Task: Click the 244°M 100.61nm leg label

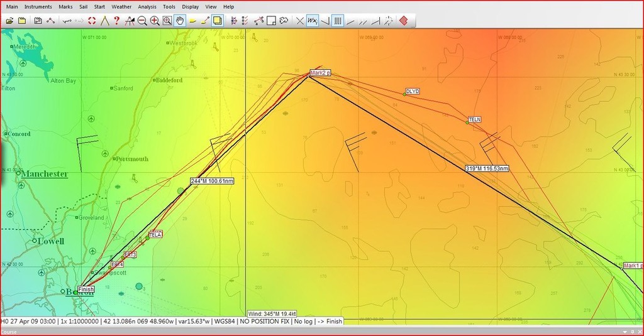Action: 212,181
